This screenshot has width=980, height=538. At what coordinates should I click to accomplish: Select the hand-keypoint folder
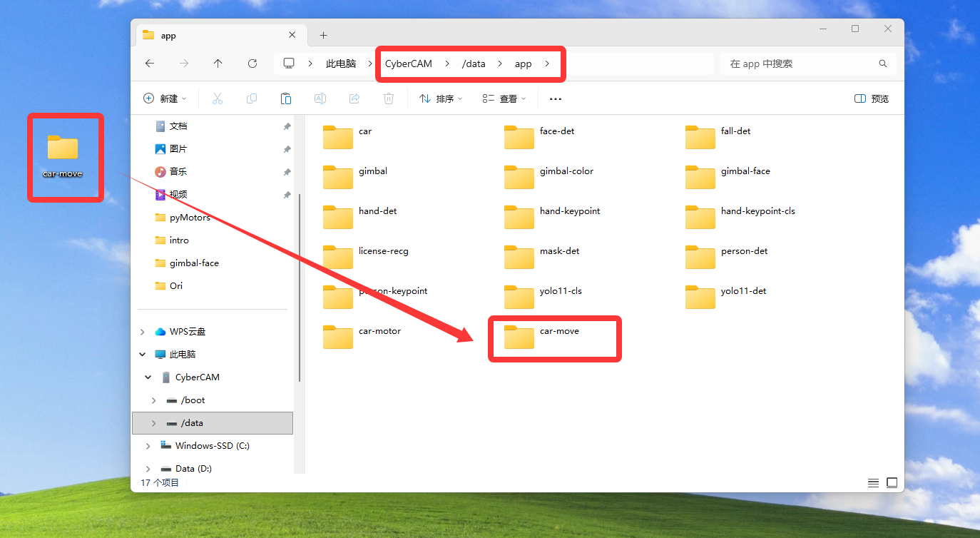click(552, 216)
